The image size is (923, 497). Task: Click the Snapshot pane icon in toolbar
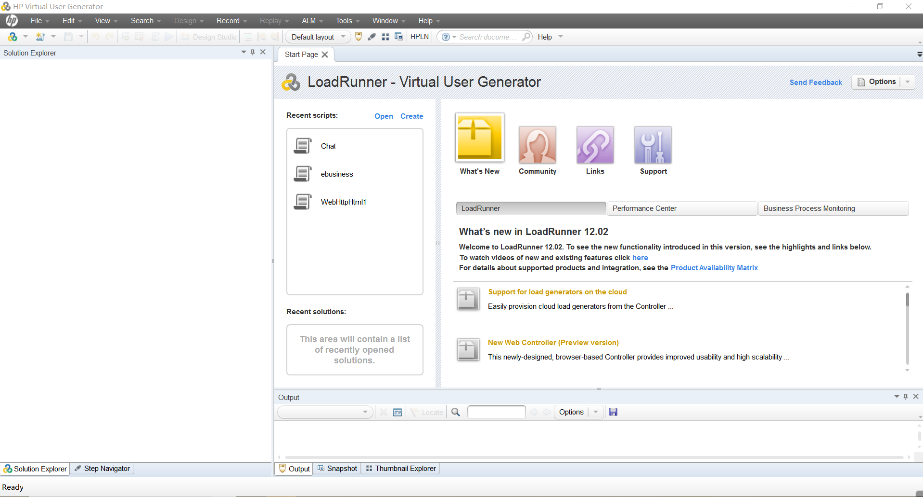[x=399, y=37]
